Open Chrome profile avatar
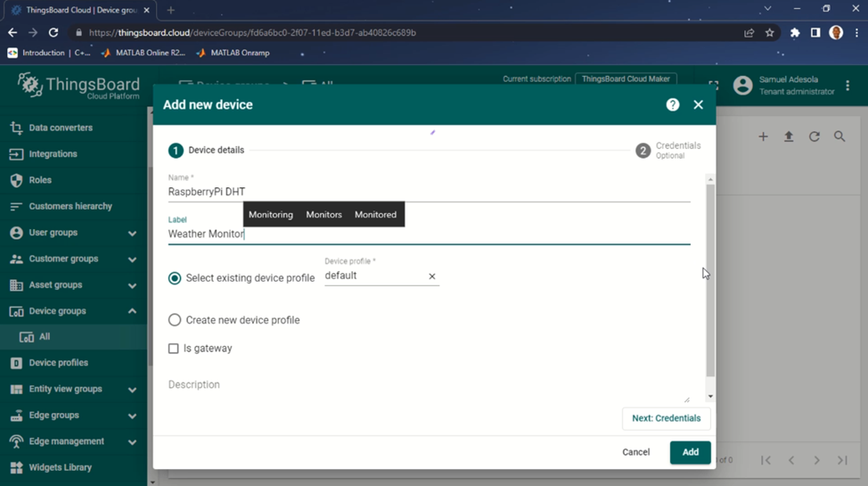 pyautogui.click(x=836, y=33)
